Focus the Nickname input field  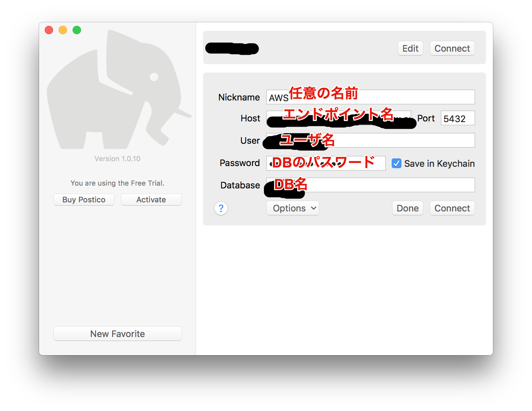tap(371, 97)
